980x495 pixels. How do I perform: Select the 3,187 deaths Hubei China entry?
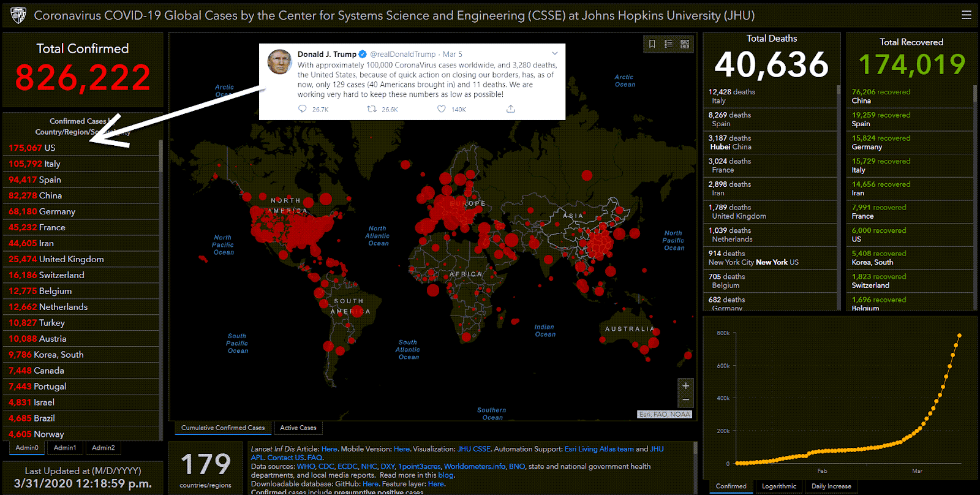tap(770, 143)
